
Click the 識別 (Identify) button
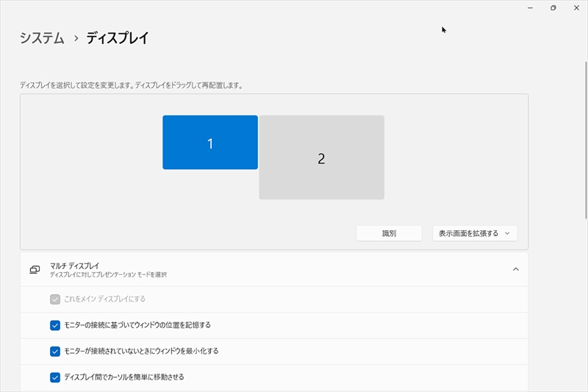389,233
